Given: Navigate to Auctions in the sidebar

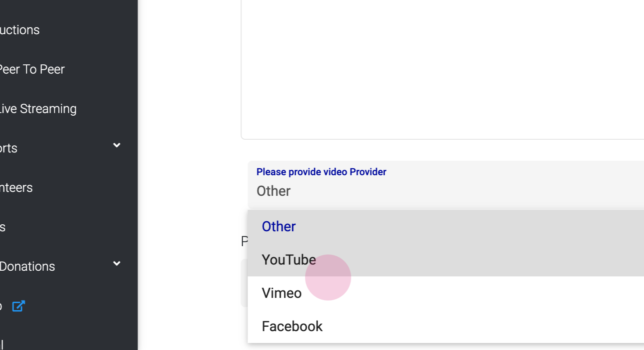Looking at the screenshot, I should pos(20,30).
